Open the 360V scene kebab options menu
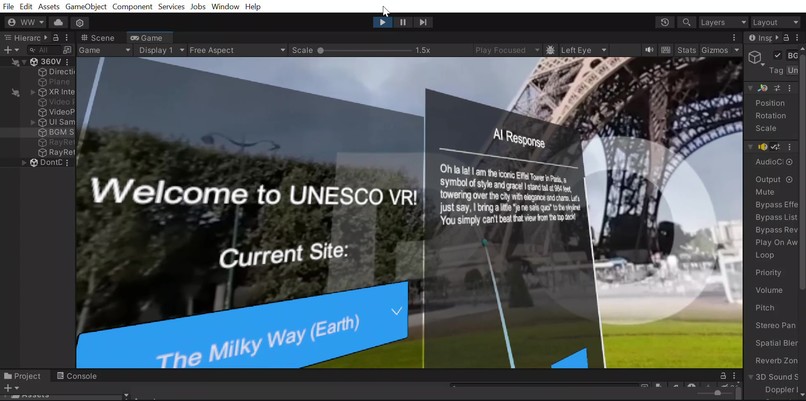The image size is (806, 401). click(x=67, y=62)
